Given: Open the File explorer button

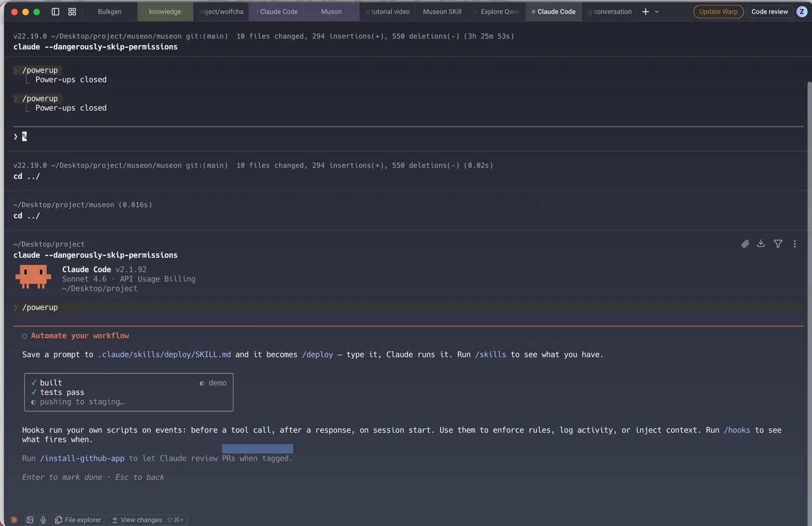Looking at the screenshot, I should tap(78, 519).
